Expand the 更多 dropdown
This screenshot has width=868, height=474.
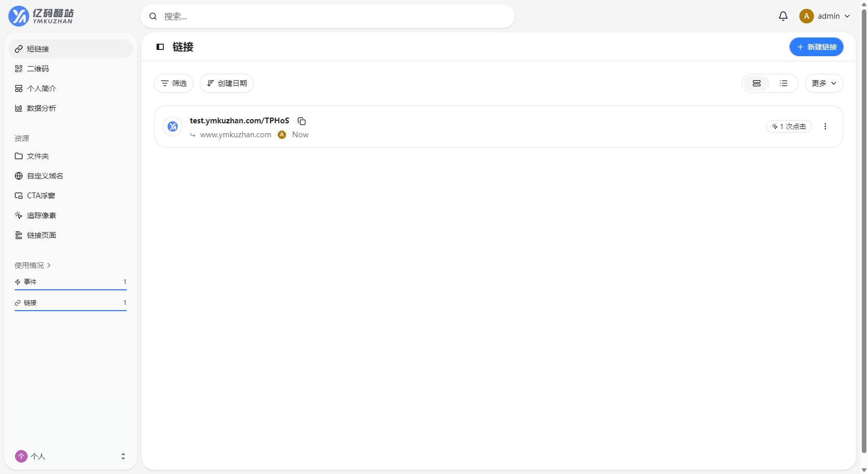824,83
